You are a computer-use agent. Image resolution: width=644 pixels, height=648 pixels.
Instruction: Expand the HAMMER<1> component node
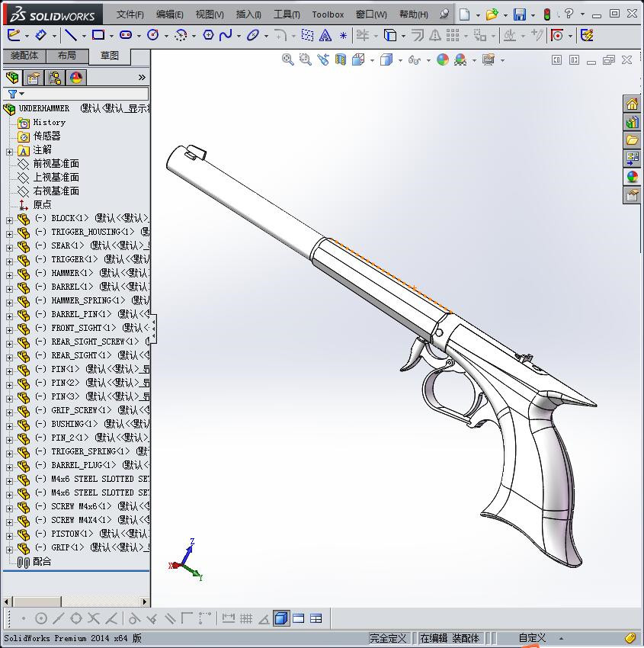[x=9, y=275]
